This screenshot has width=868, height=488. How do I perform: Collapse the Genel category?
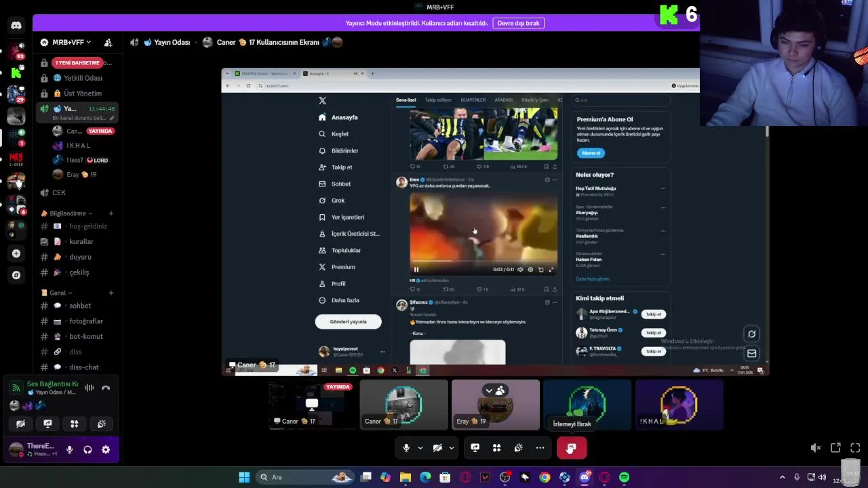[57, 293]
